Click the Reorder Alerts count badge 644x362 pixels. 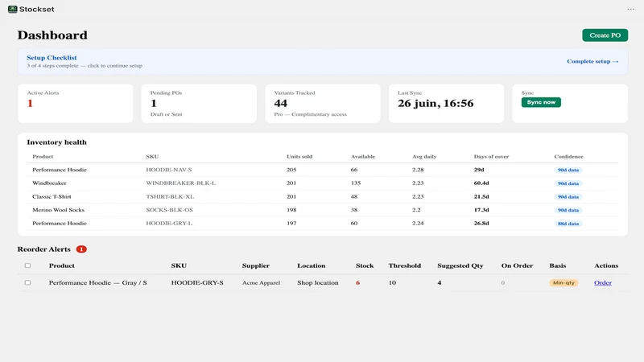[81, 249]
